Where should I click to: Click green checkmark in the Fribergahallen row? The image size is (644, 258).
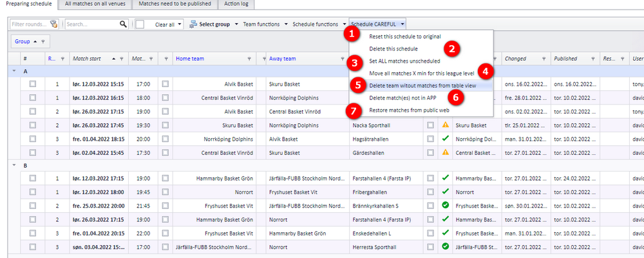[445, 192]
